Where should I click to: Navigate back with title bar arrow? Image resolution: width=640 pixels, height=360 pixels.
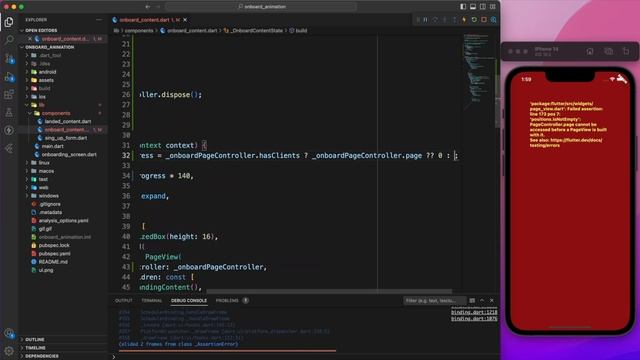click(x=148, y=7)
